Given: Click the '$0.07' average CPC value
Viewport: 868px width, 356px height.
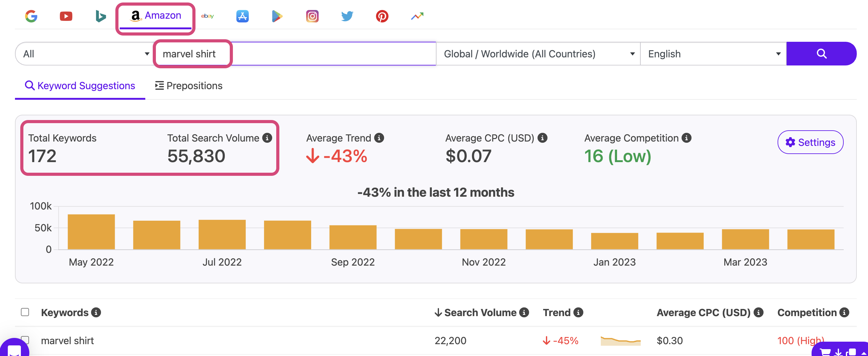Looking at the screenshot, I should click(468, 156).
